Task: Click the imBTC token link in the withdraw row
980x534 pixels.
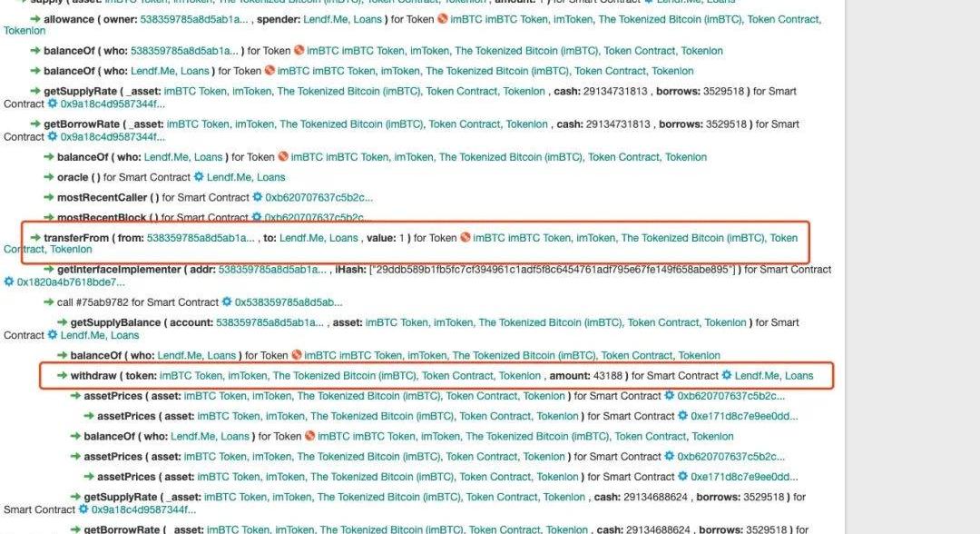Action: [350, 375]
